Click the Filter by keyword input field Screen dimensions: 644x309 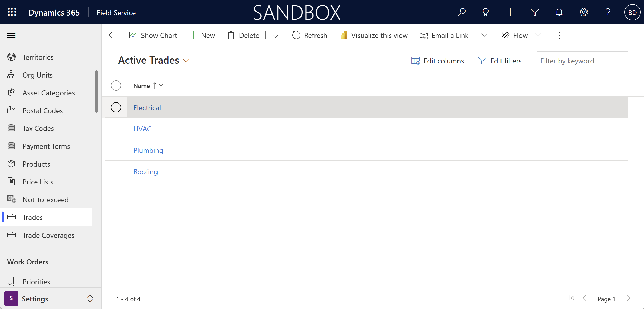tap(583, 61)
